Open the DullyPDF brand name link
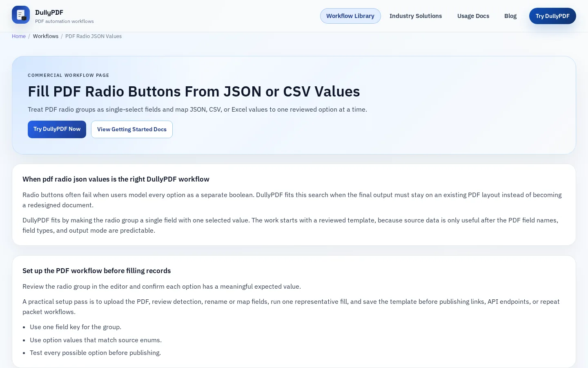Image resolution: width=588 pixels, height=368 pixels. 49,12
